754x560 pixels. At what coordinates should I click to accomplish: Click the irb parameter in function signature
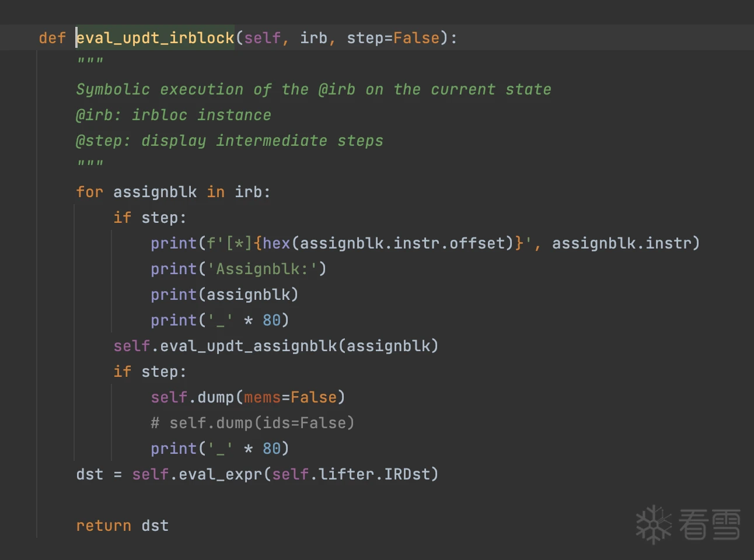pyautogui.click(x=313, y=38)
